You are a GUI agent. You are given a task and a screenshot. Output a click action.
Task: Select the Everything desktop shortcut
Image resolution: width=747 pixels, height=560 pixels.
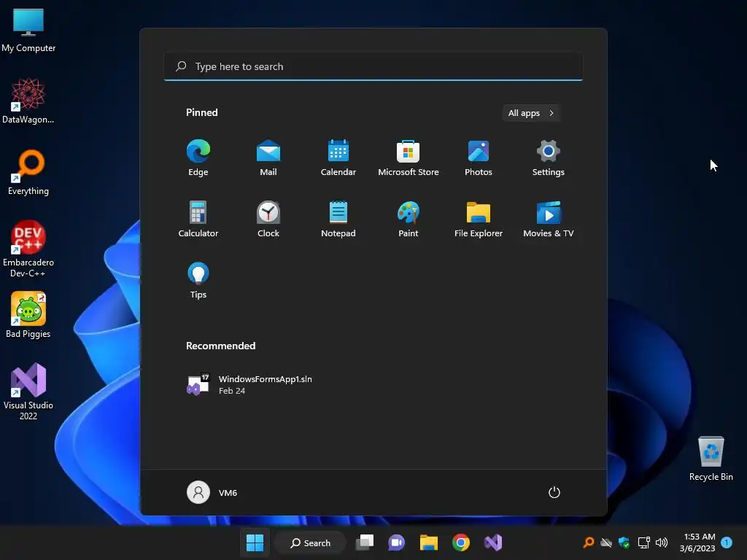coord(28,172)
